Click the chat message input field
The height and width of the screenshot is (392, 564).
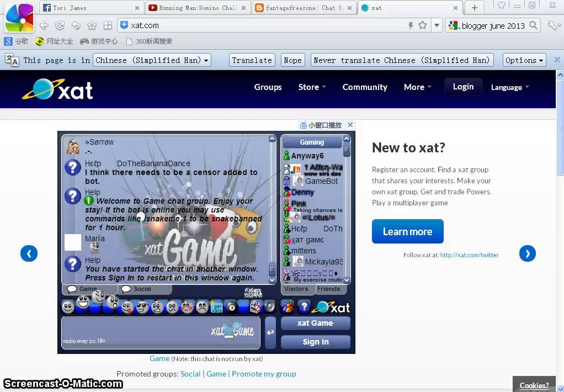161,332
